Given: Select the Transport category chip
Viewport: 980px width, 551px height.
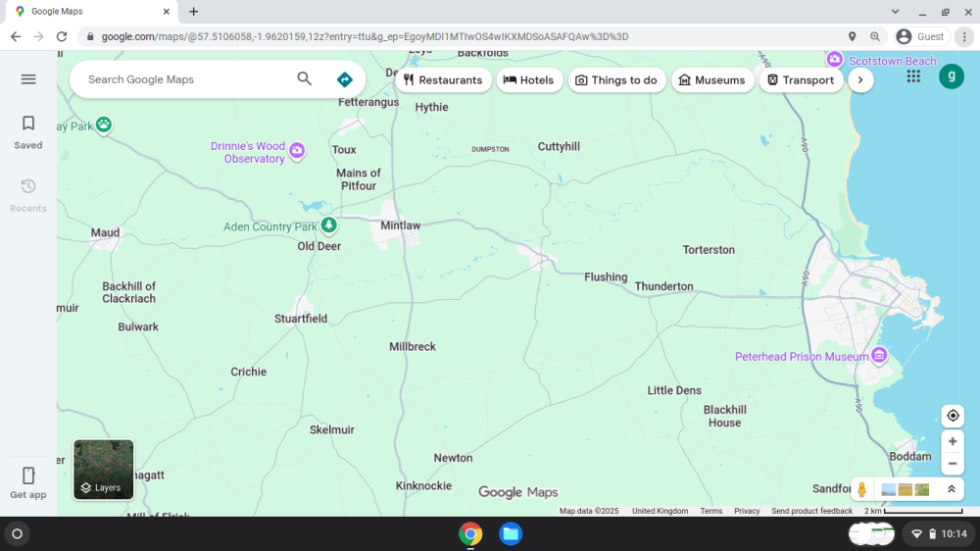Looking at the screenshot, I should 801,80.
